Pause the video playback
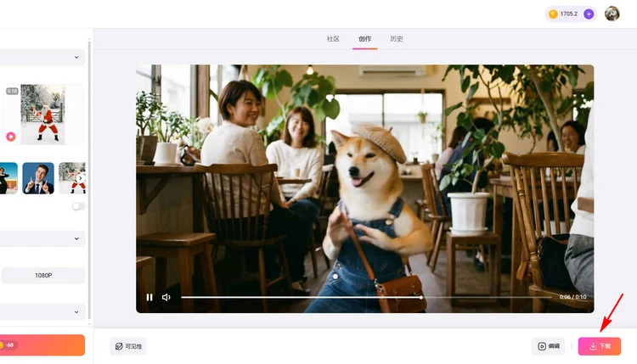The image size is (637, 364). tap(149, 297)
